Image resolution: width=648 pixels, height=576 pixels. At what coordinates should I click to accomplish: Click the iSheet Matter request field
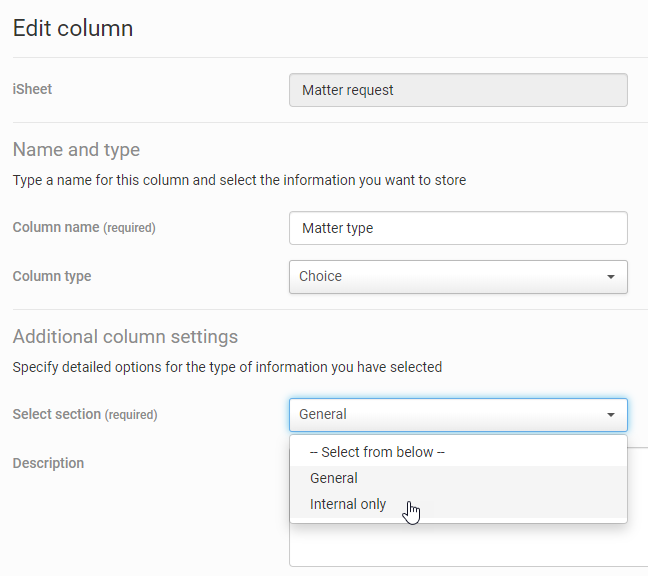pyautogui.click(x=457, y=90)
